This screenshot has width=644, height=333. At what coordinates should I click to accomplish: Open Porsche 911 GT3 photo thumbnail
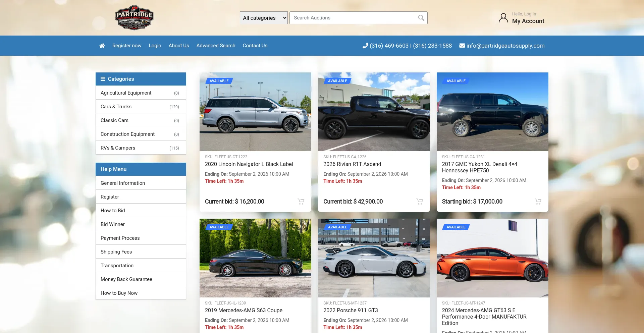click(x=374, y=258)
